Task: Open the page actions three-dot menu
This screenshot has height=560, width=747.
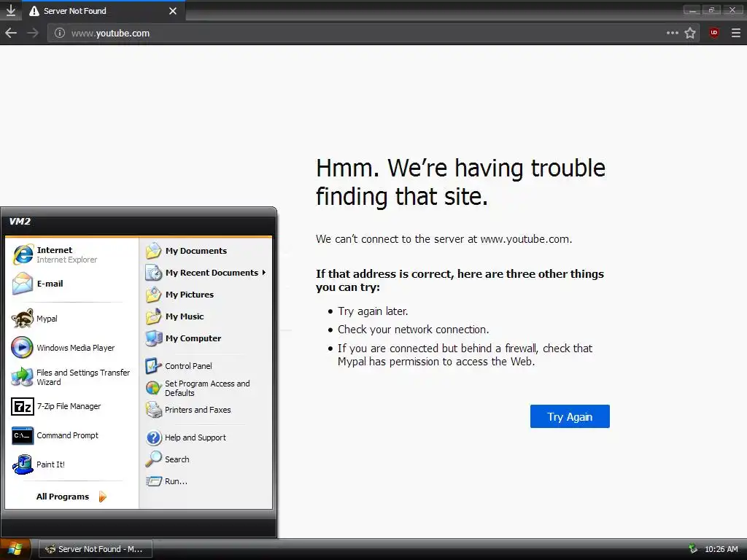Action: coord(672,33)
